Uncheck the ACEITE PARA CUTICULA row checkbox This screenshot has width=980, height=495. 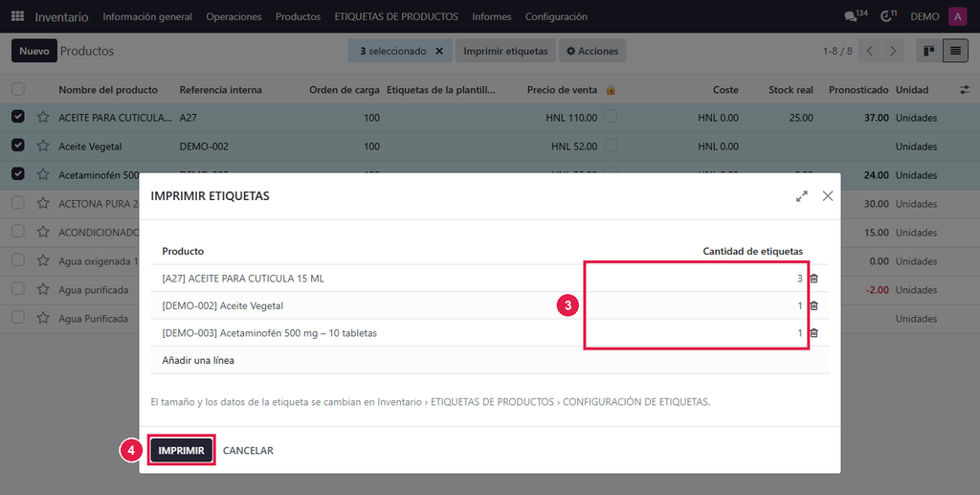tap(18, 116)
